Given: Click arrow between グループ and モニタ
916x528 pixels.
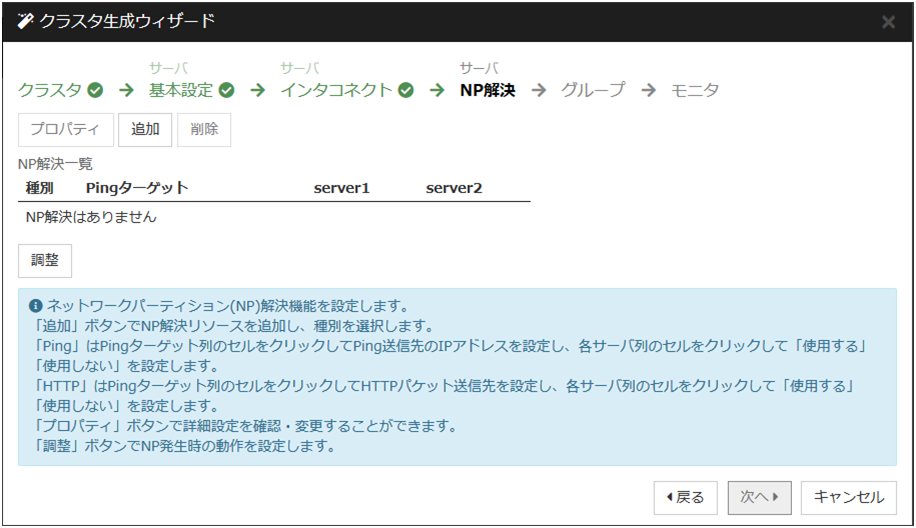Looking at the screenshot, I should 649,90.
